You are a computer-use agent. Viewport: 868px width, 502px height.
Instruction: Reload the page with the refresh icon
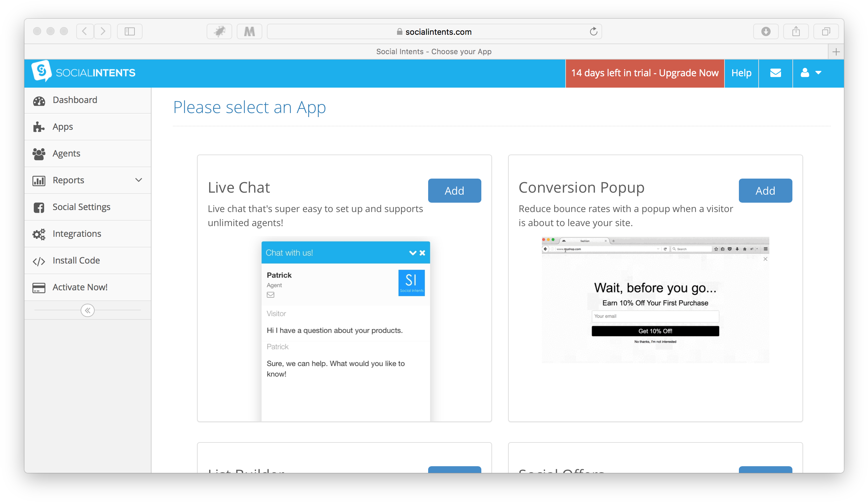click(x=593, y=31)
